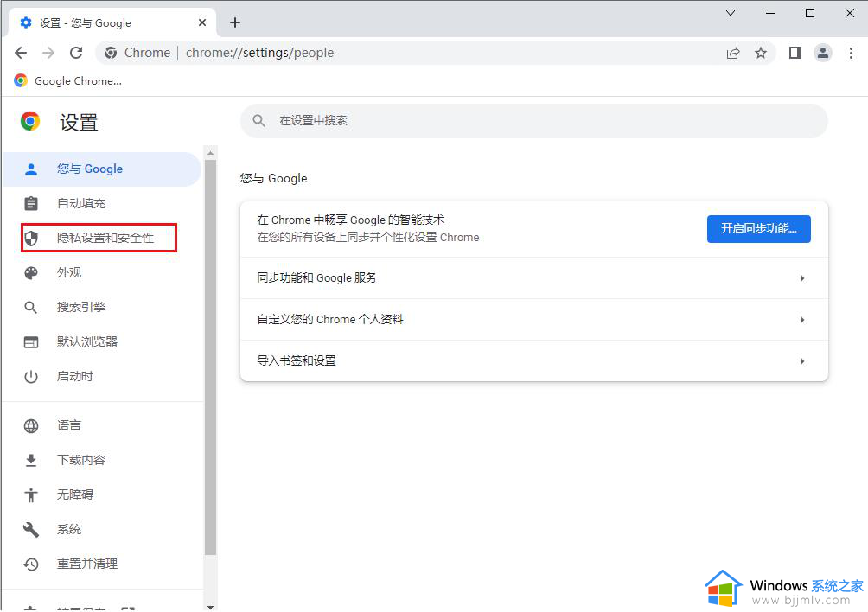Open the 您与 Google section
Image resolution: width=868 pixels, height=612 pixels.
coord(102,169)
